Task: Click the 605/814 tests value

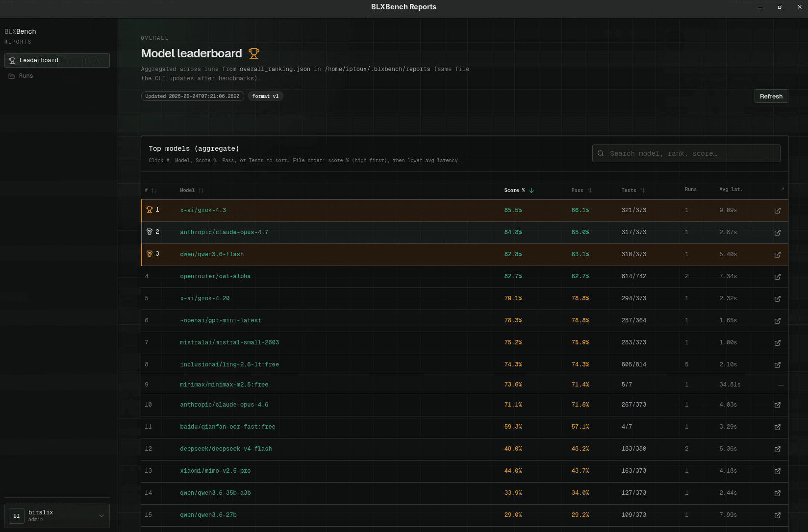Action: [634, 364]
